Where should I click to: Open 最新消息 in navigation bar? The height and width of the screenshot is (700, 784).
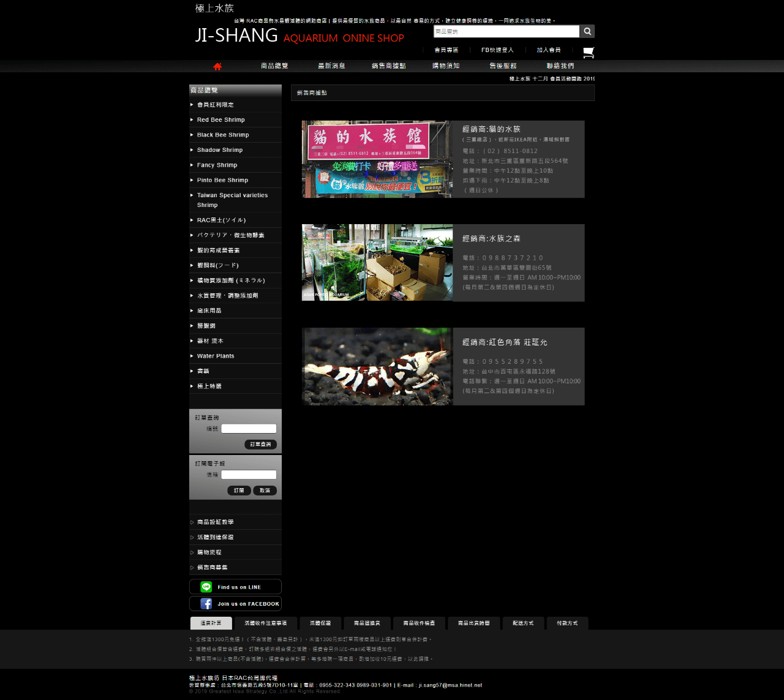(331, 66)
